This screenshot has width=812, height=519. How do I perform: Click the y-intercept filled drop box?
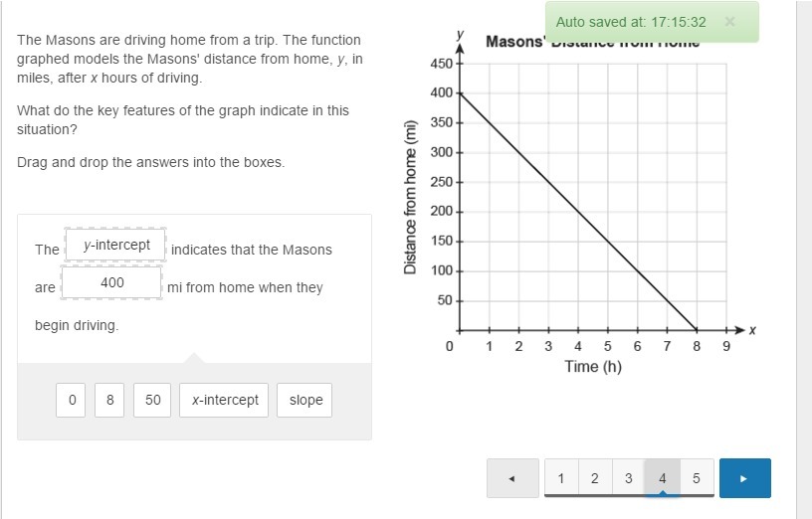tap(116, 246)
